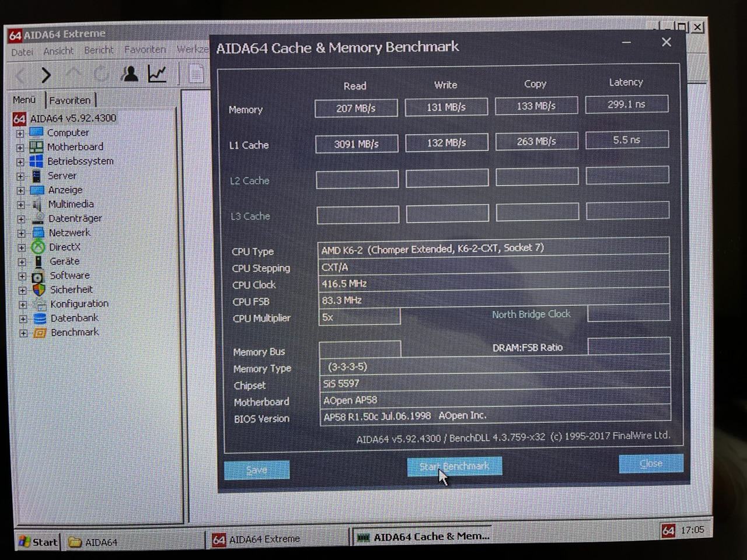
Task: Select the Betriebssystem Windows icon
Action: click(x=37, y=161)
